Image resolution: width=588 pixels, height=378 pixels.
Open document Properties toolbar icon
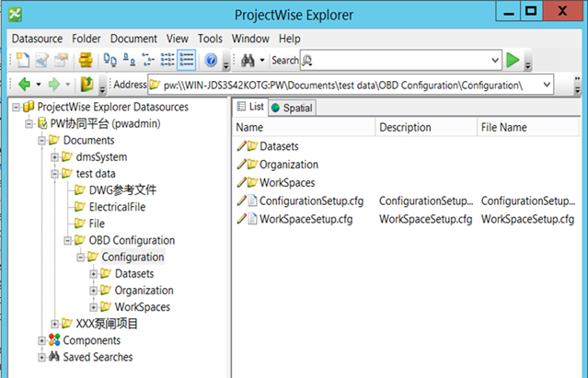(x=62, y=60)
